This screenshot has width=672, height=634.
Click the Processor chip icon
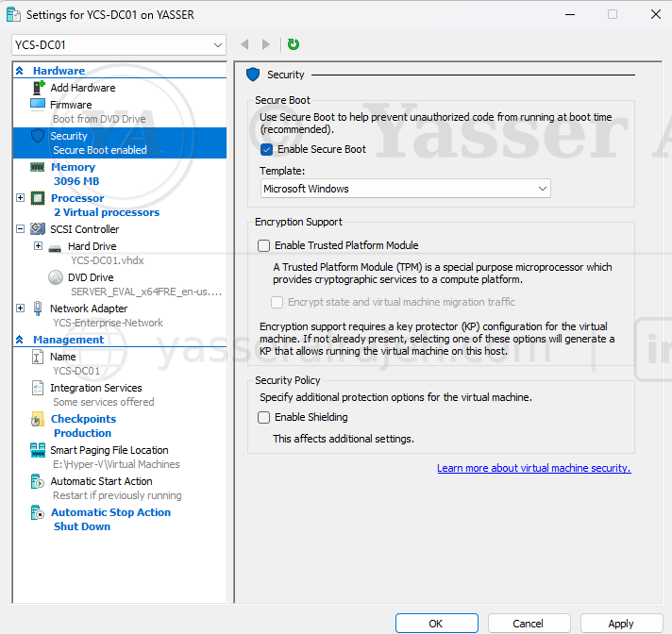pyautogui.click(x=38, y=198)
